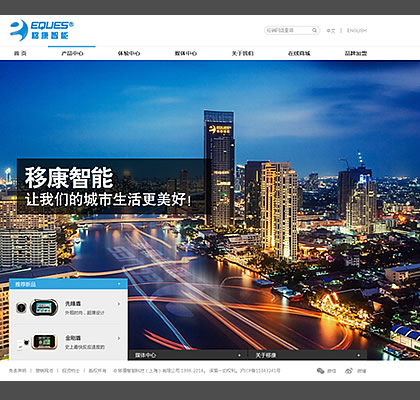Open the WeChat icon in the footer
The height and width of the screenshot is (400, 420).
pyautogui.click(x=320, y=371)
